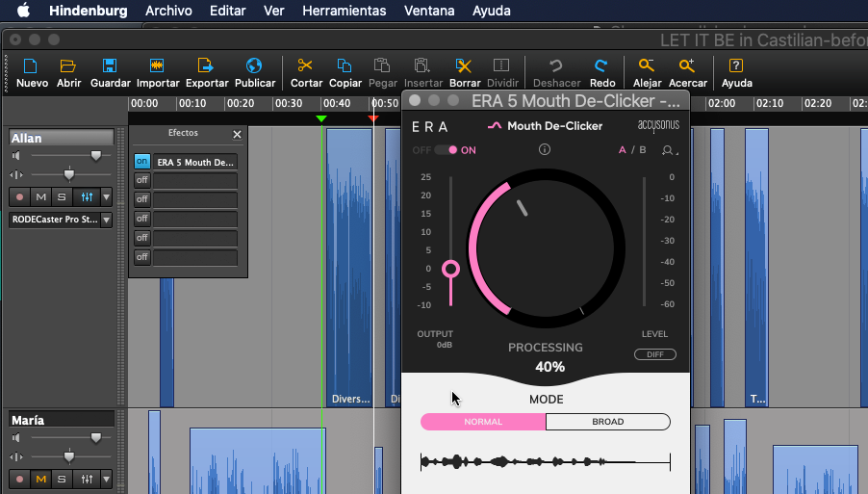
Task: Open the Ayuda menu in menu bar
Action: pos(491,11)
